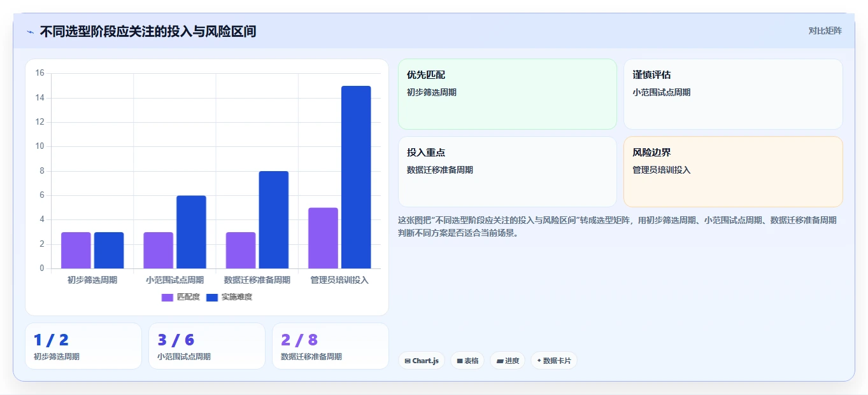Click the x-axis label 数据迁移准备周期
The image size is (868, 395).
click(x=257, y=280)
